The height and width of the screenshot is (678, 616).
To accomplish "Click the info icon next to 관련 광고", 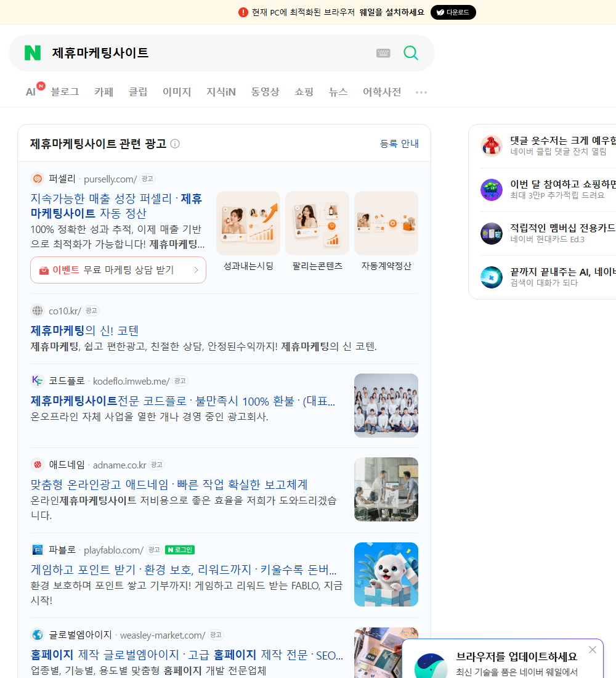I will click(x=175, y=144).
